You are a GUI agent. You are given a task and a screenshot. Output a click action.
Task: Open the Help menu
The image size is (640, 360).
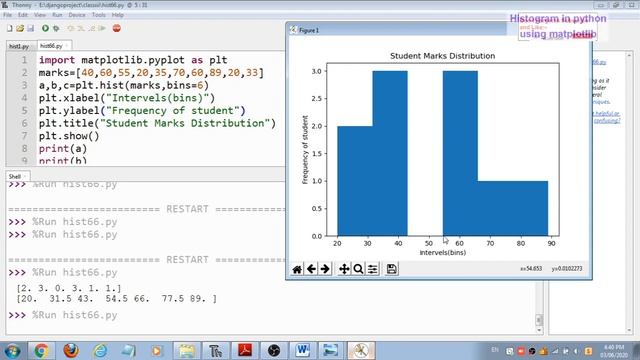[118, 15]
